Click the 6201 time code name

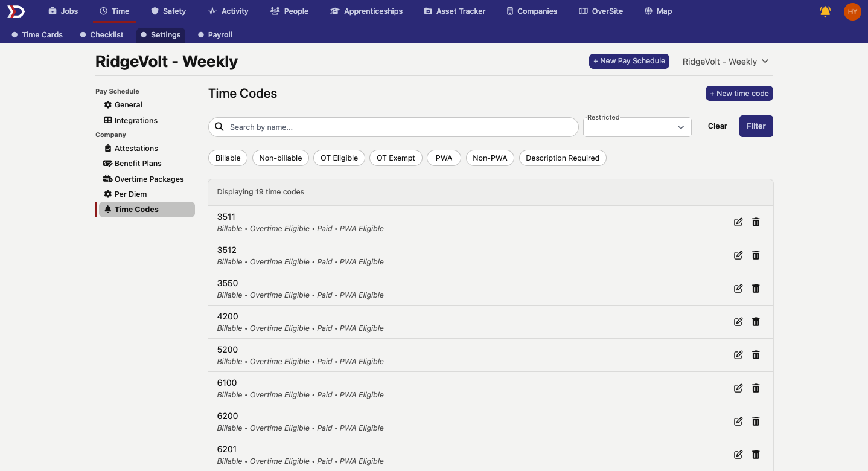pyautogui.click(x=227, y=449)
